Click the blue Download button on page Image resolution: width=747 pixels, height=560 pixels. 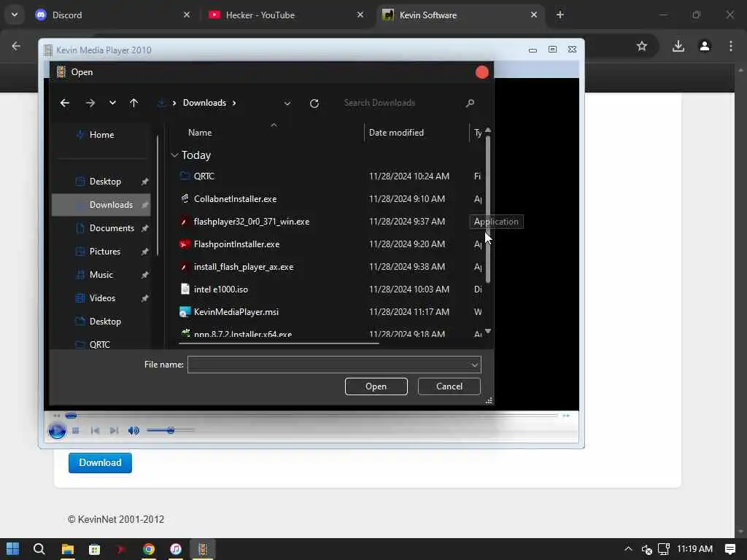(100, 463)
